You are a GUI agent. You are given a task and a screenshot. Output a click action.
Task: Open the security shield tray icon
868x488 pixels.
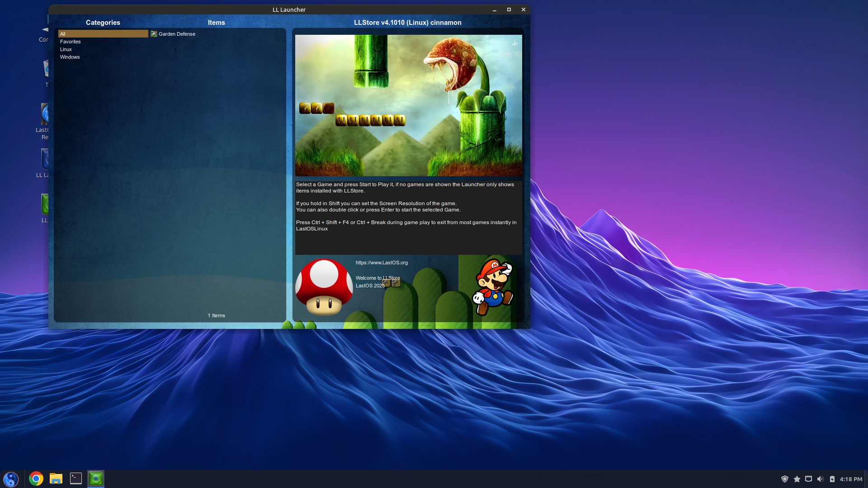tap(785, 479)
